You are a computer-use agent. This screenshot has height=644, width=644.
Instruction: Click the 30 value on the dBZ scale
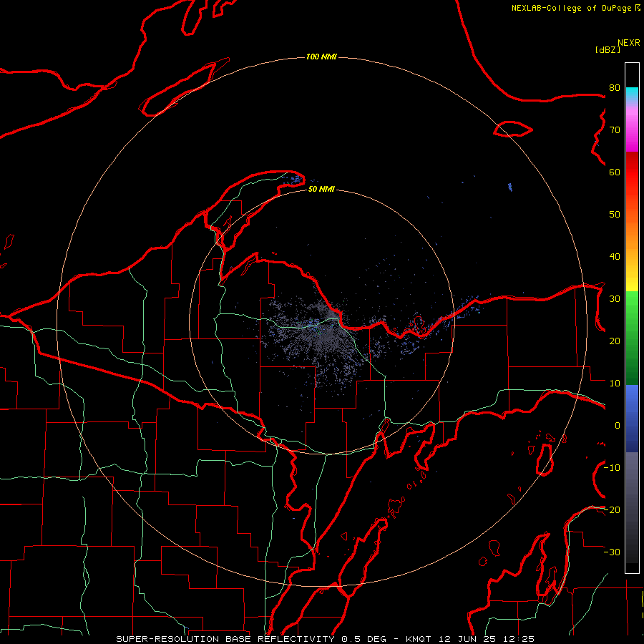pos(615,299)
